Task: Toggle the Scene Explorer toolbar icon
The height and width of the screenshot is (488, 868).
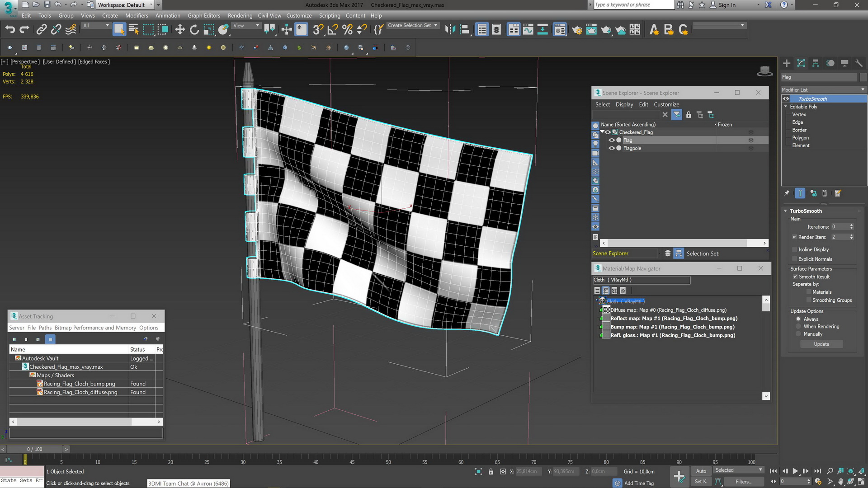Action: (482, 30)
